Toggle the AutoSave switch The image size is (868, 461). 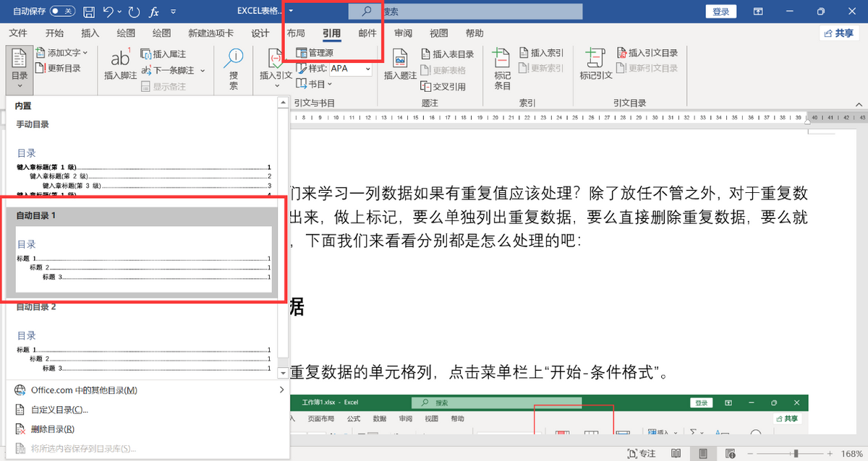[x=61, y=12]
